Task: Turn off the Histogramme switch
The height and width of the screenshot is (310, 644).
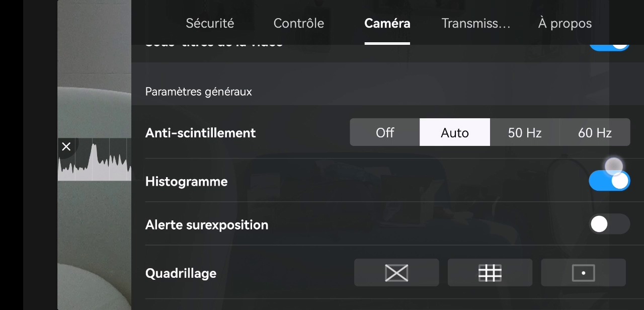Action: [x=609, y=181]
